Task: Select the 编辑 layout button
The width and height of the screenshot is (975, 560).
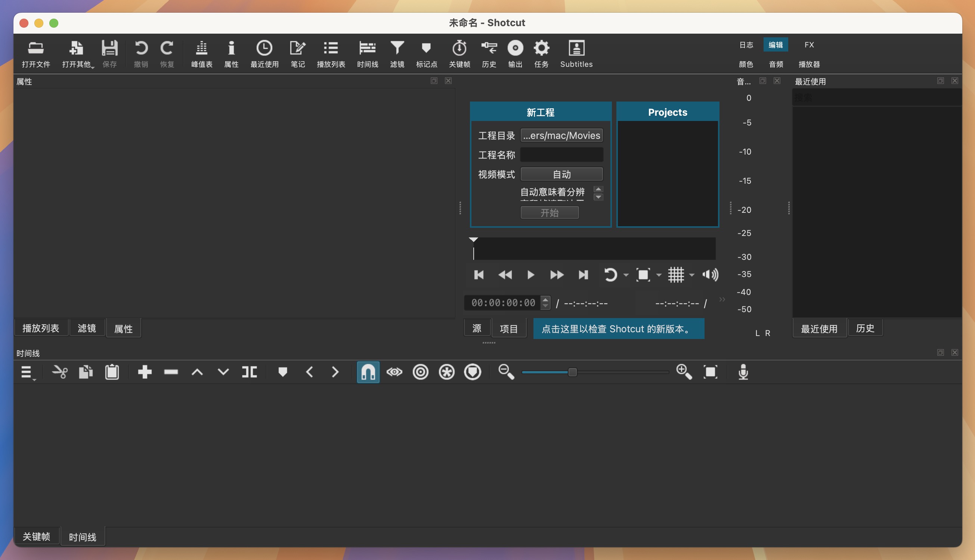Action: [776, 45]
